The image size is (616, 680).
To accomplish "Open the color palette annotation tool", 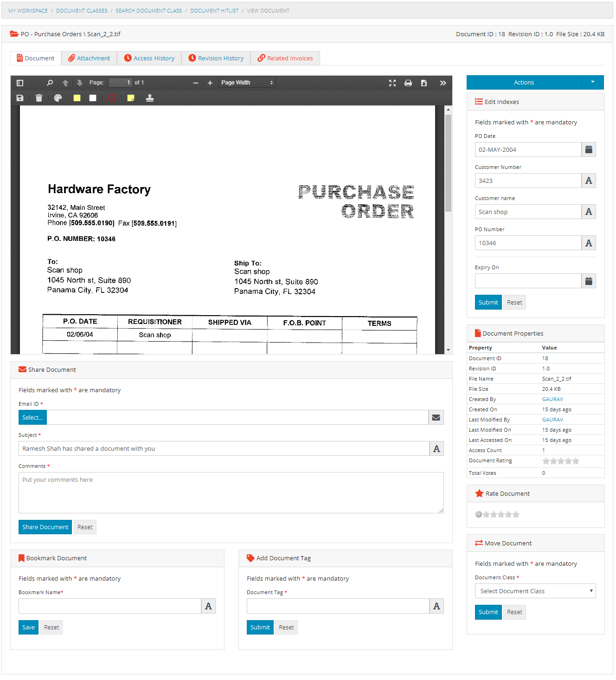I will pos(58,98).
